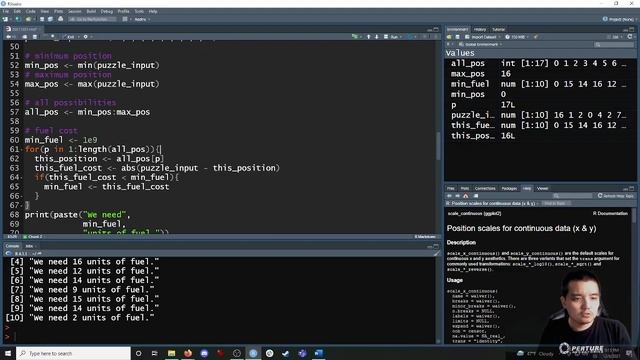Click the Help forward arrow
Screen dimensions: 640x360
(457, 196)
